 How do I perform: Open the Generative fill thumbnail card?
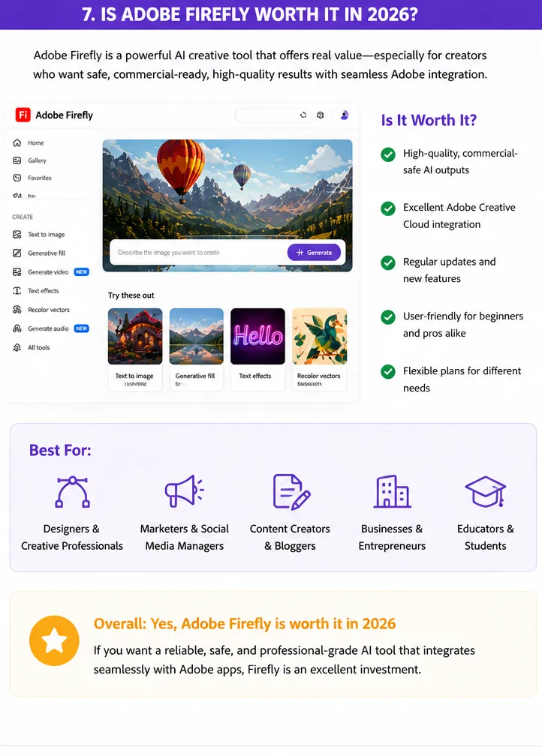tap(197, 349)
